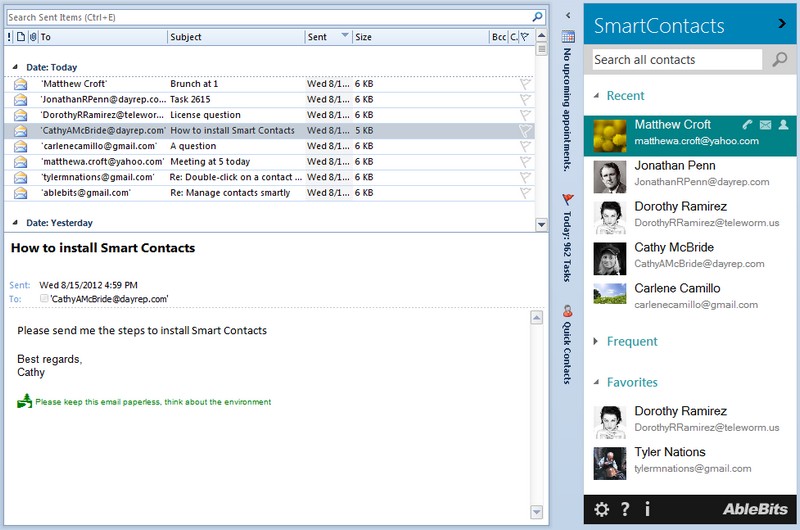Click Matthew Croft's yellow flower photo
Screen dimensions: 800x530
610,136
